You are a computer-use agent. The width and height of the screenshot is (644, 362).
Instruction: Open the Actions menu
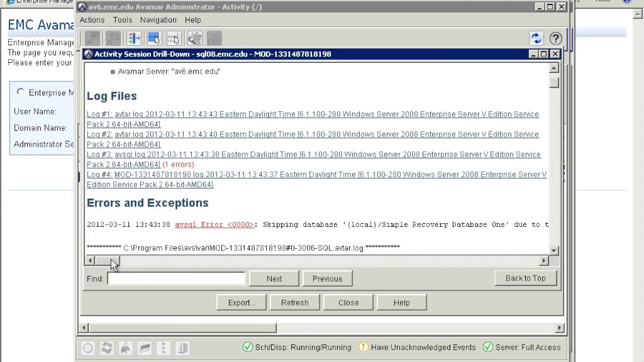(x=92, y=20)
